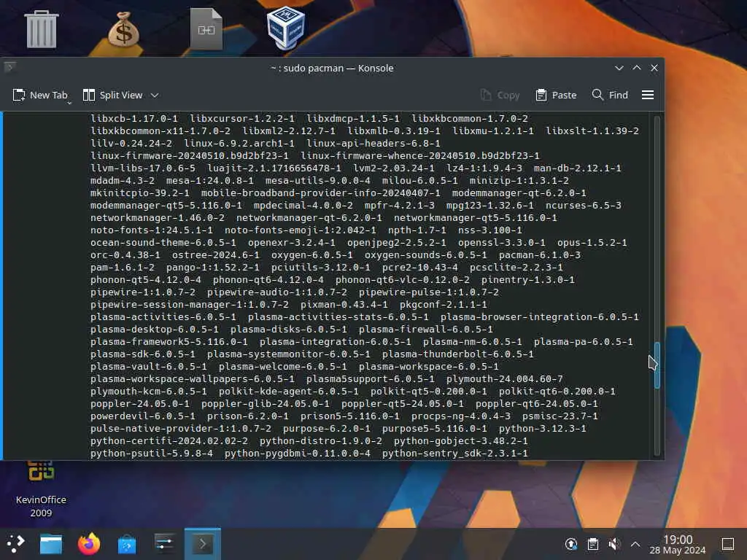Open the Find search tool
Image resolution: width=747 pixels, height=560 pixels.
(x=611, y=96)
